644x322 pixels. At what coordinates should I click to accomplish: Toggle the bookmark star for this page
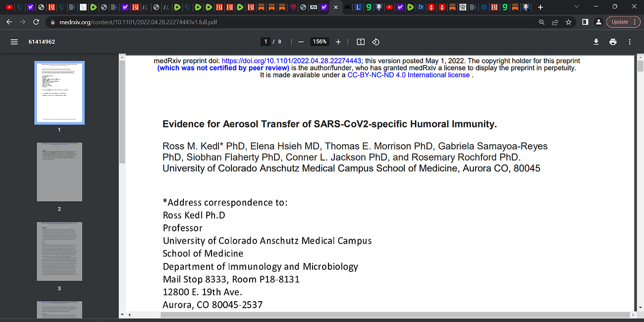568,22
